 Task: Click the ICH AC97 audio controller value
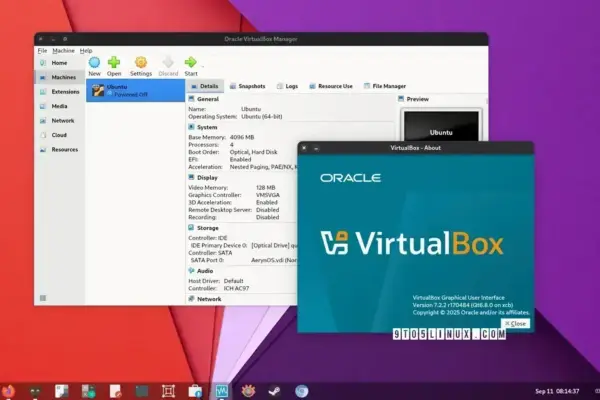tap(236, 288)
